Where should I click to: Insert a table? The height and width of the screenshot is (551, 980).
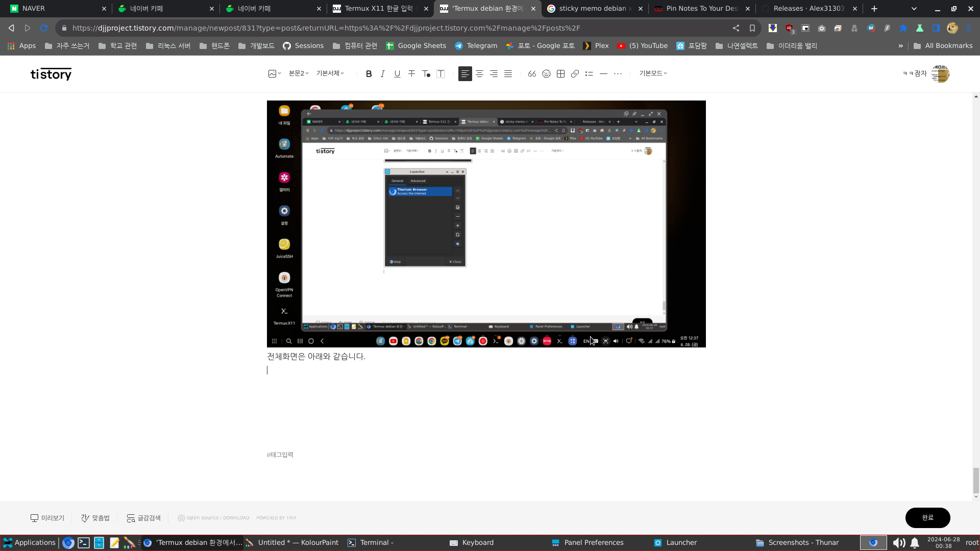click(x=560, y=74)
